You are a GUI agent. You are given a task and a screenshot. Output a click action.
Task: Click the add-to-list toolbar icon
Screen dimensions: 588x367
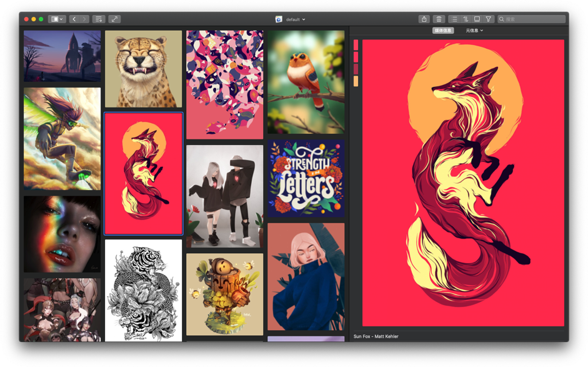(99, 19)
